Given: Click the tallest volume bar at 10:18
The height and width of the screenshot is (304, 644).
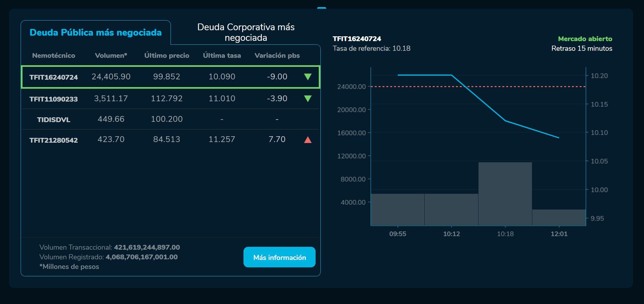Looking at the screenshot, I should point(505,194).
